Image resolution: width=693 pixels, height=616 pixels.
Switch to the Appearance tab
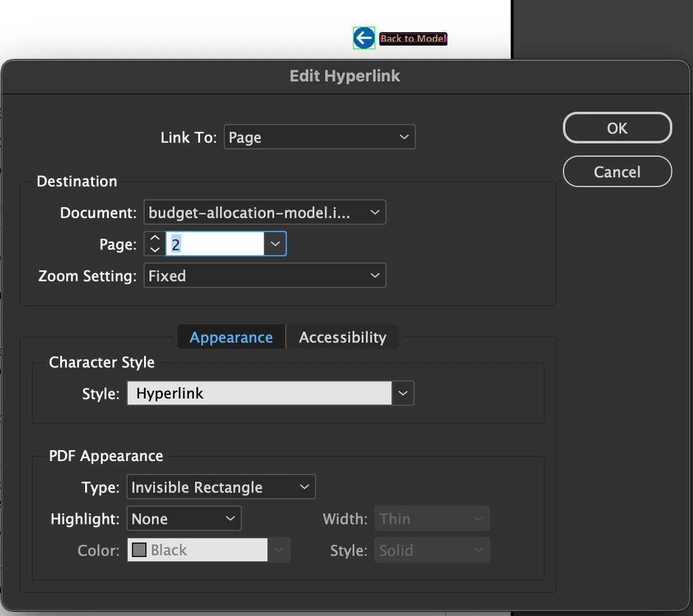pos(231,337)
